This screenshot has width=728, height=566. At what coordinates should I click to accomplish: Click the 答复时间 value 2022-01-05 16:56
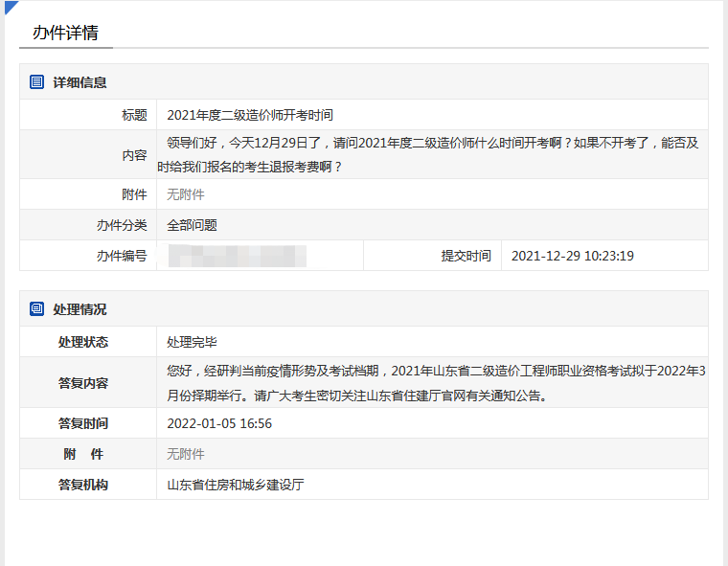coord(219,423)
